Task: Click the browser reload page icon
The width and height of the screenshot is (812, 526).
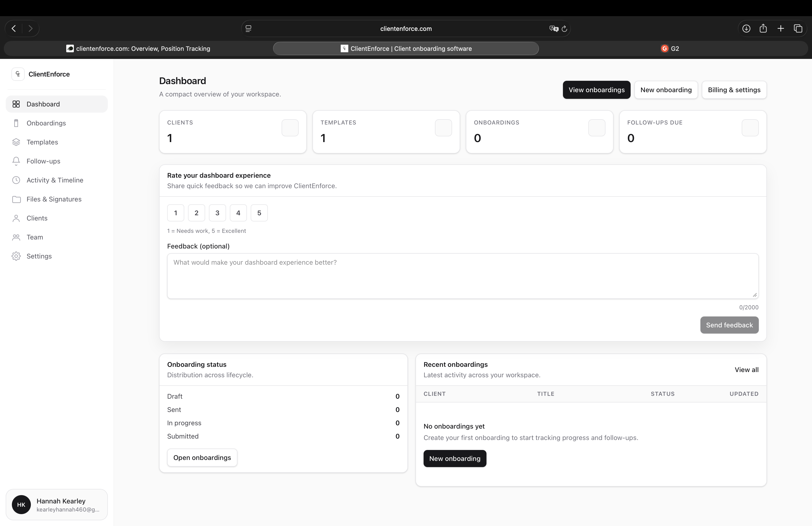Action: click(x=564, y=29)
